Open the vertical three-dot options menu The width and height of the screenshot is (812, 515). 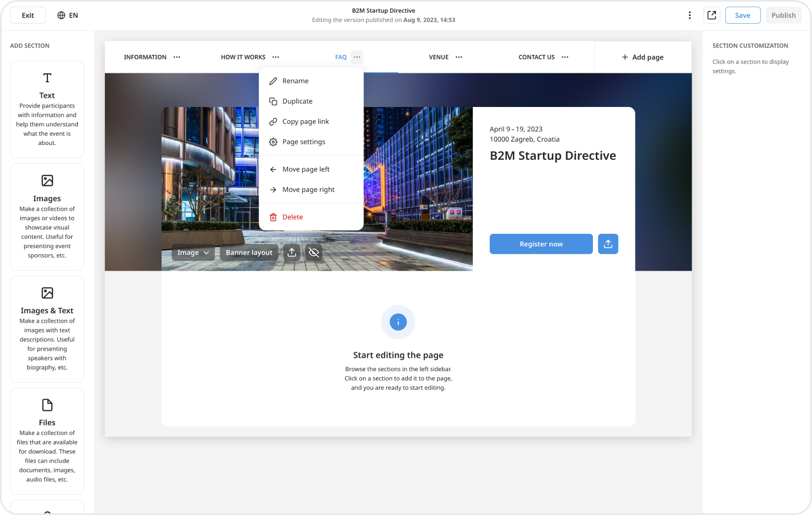coord(690,15)
